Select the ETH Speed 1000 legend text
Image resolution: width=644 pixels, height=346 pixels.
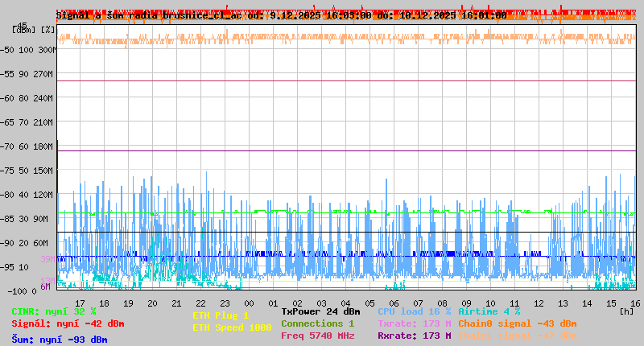232,327
